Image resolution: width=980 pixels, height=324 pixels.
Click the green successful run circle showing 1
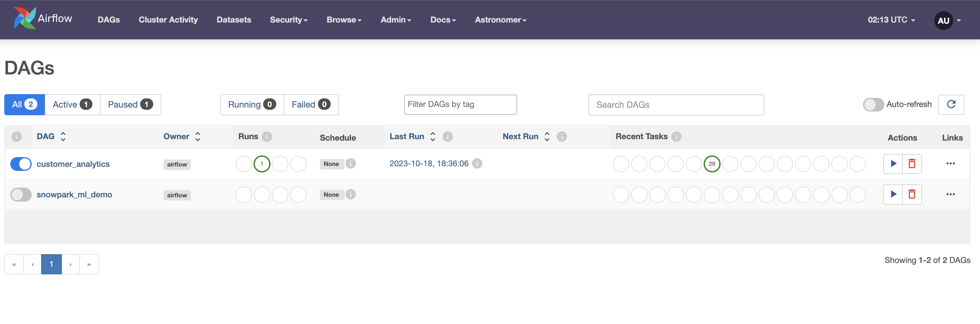pyautogui.click(x=262, y=164)
